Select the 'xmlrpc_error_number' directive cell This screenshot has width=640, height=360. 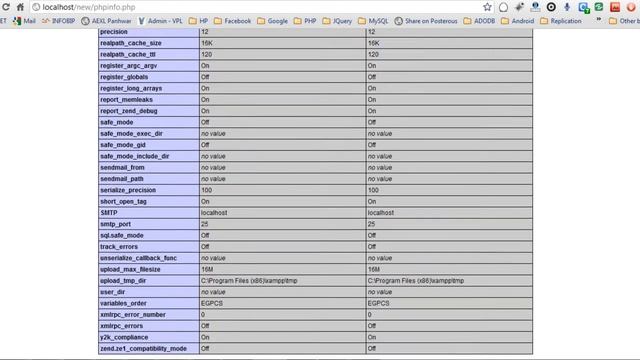point(149,315)
